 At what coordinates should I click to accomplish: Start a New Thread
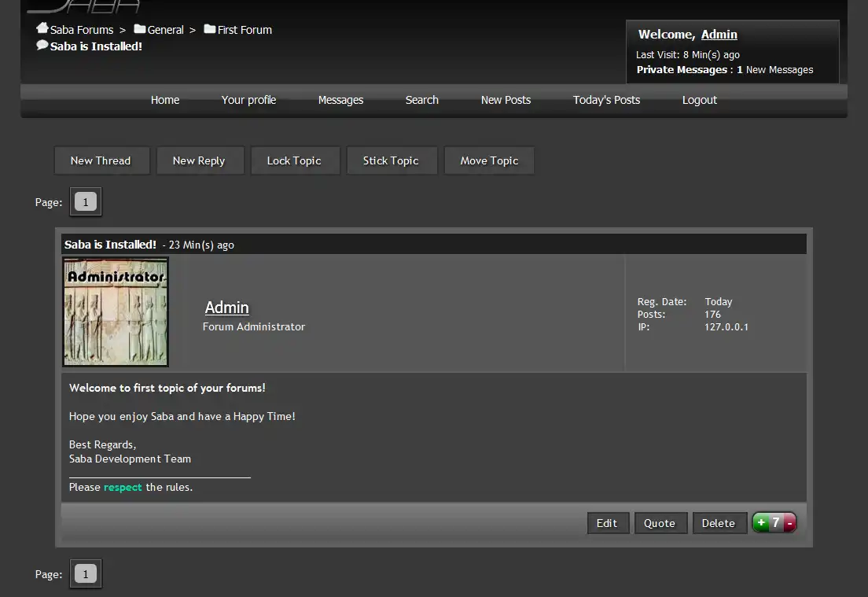pos(102,160)
